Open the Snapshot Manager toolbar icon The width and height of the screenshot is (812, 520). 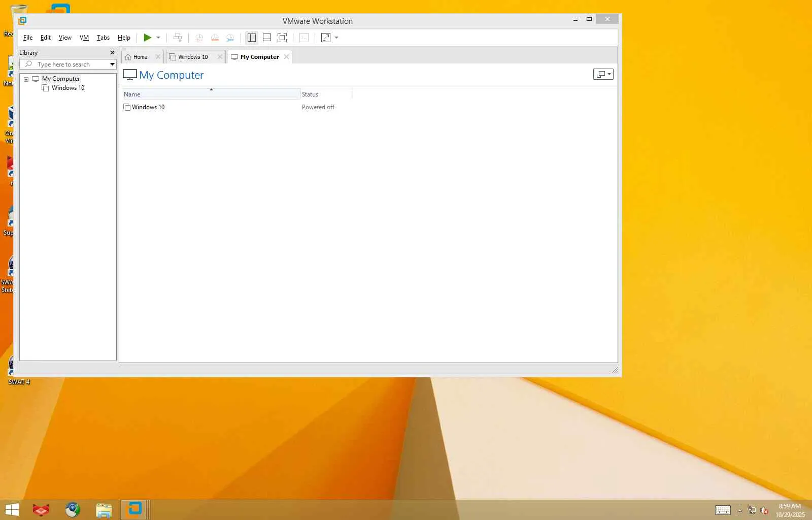point(230,38)
